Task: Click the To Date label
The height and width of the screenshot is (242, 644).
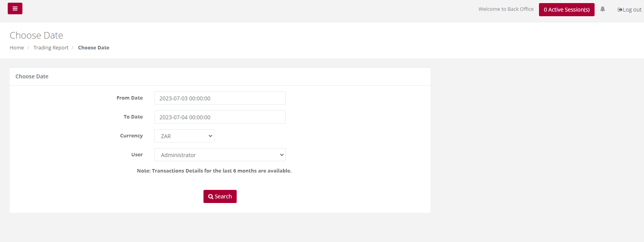Action: (133, 117)
